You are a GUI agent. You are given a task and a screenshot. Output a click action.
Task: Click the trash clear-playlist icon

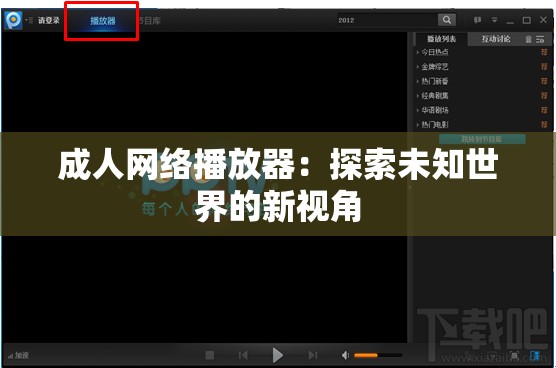[x=528, y=39]
